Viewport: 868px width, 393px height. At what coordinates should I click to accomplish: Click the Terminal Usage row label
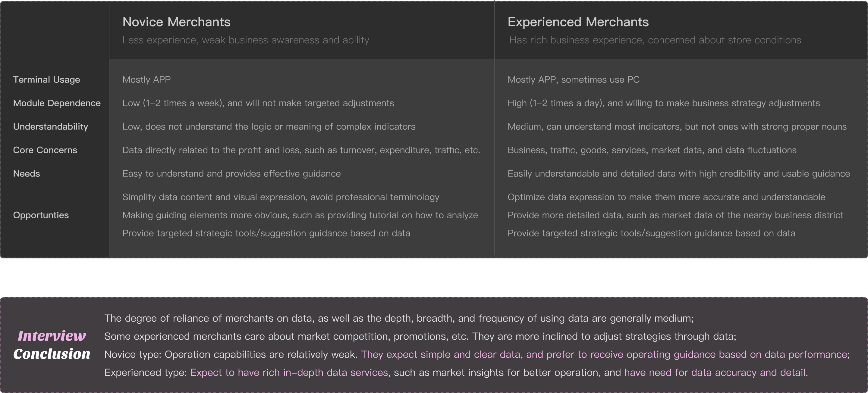point(46,80)
